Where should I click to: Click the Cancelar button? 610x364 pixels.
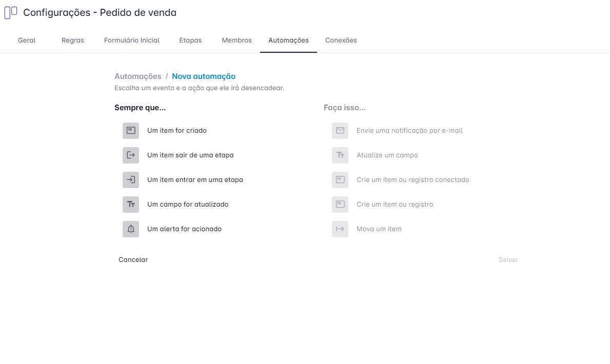[x=133, y=260]
